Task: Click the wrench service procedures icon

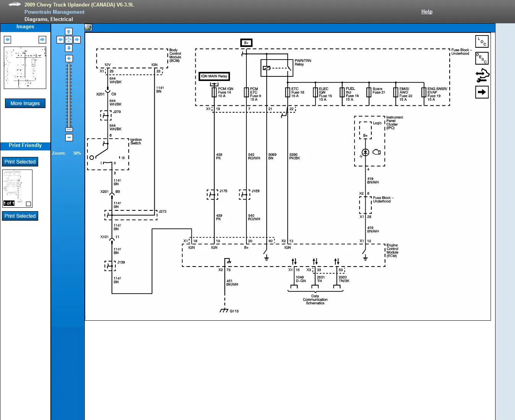Action: (x=482, y=75)
